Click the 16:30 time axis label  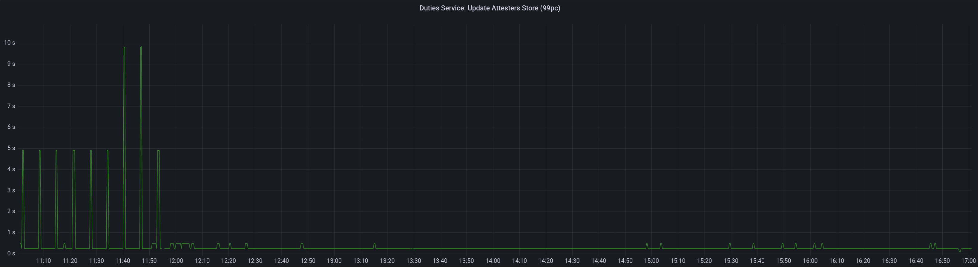(889, 261)
